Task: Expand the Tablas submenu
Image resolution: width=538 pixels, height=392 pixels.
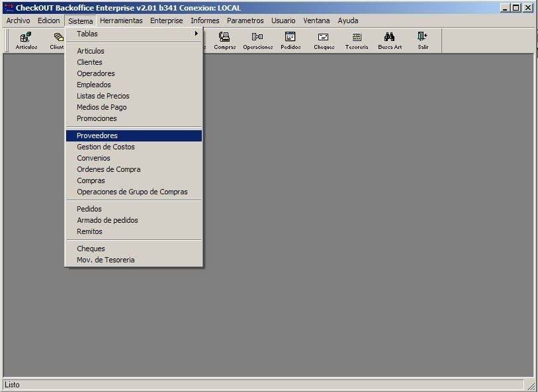Action: click(x=134, y=34)
